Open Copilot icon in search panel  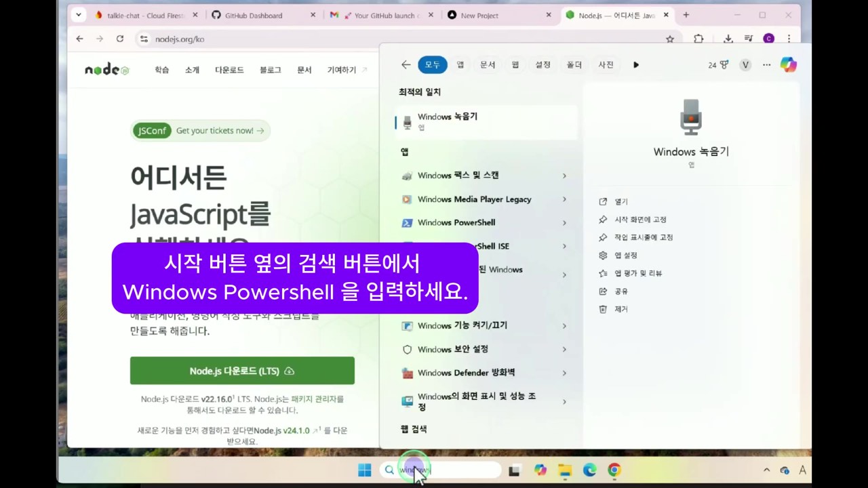pos(788,65)
